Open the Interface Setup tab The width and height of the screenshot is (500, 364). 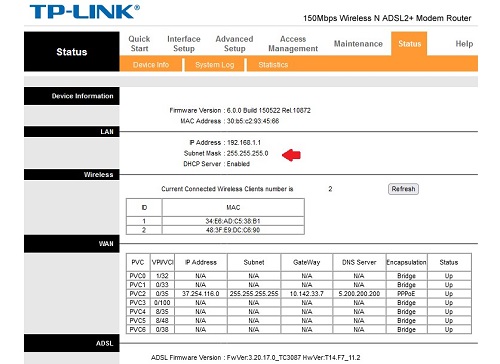tap(184, 44)
